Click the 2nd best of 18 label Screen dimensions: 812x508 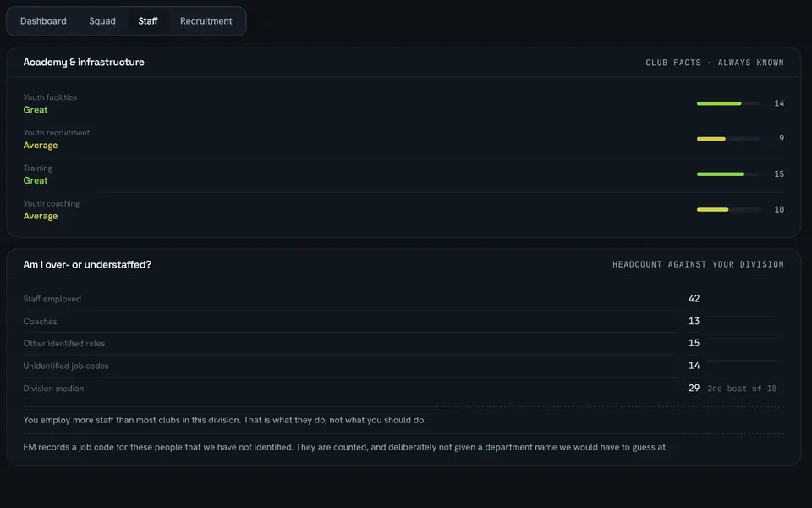tap(742, 389)
